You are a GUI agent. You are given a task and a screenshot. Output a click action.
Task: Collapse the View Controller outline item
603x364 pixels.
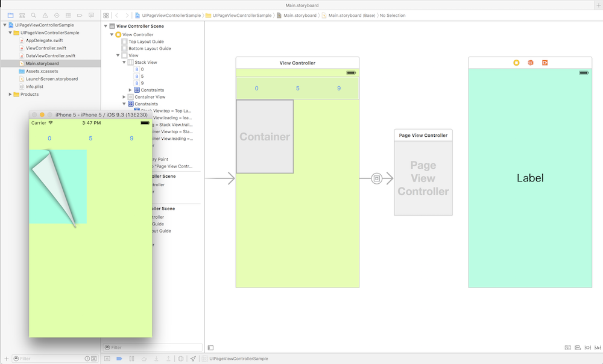point(112,34)
